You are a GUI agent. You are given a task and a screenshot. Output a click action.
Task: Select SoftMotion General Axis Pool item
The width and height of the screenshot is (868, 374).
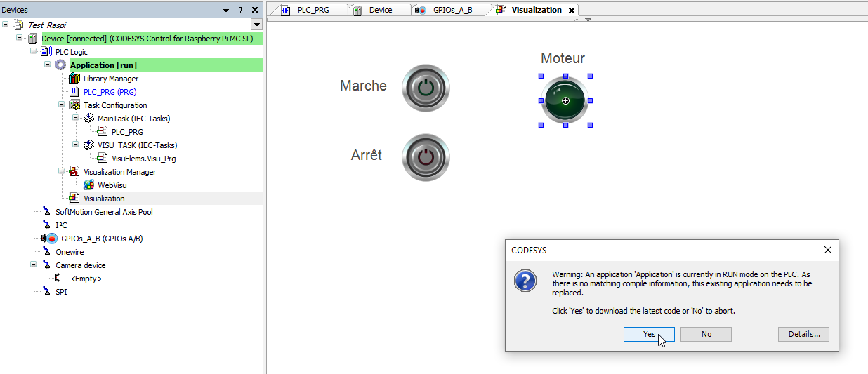tap(104, 212)
